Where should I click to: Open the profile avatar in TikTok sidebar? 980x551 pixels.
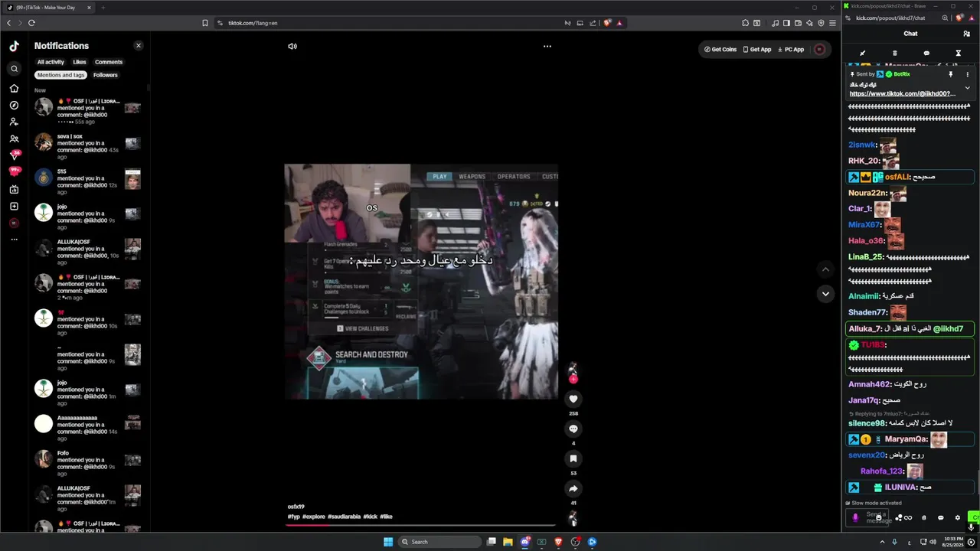(x=14, y=223)
